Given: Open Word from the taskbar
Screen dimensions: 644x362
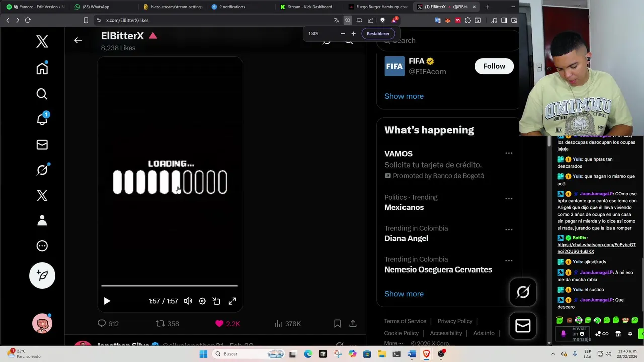Looking at the screenshot, I should (x=412, y=354).
